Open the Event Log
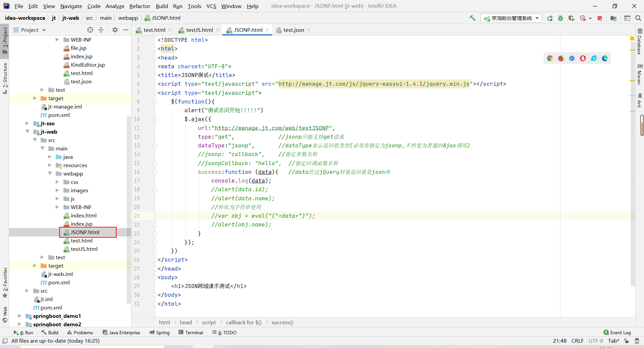The height and width of the screenshot is (348, 644). pos(617,333)
